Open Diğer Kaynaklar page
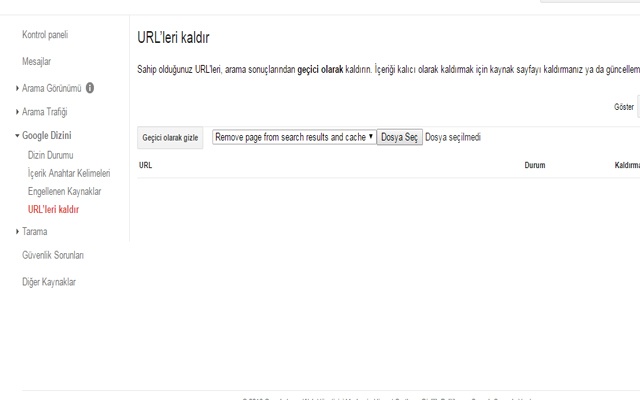 (49, 282)
